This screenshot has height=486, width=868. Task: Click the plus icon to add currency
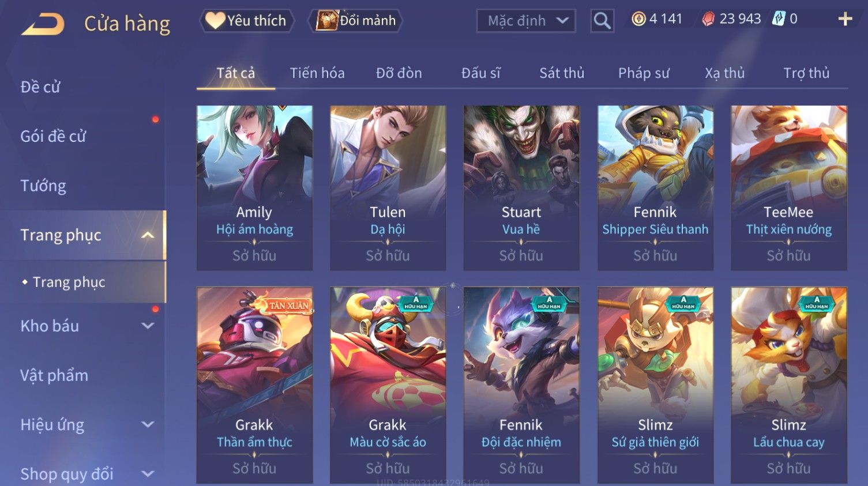pyautogui.click(x=845, y=20)
